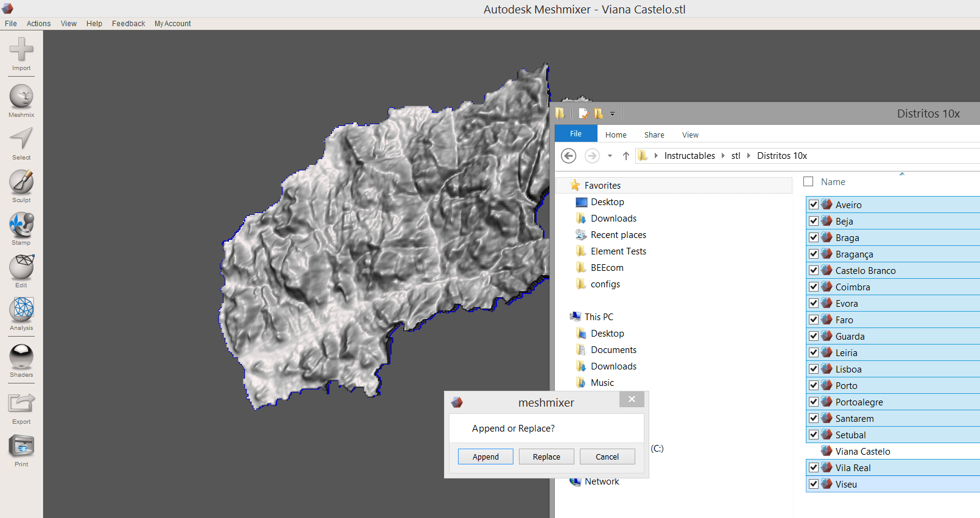Select the Aveiro STL file icon
Viewport: 980px width, 518px height.
coord(827,205)
